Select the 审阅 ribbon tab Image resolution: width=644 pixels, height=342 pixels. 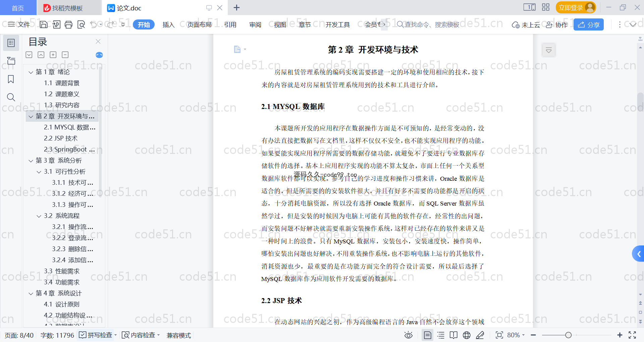point(255,24)
